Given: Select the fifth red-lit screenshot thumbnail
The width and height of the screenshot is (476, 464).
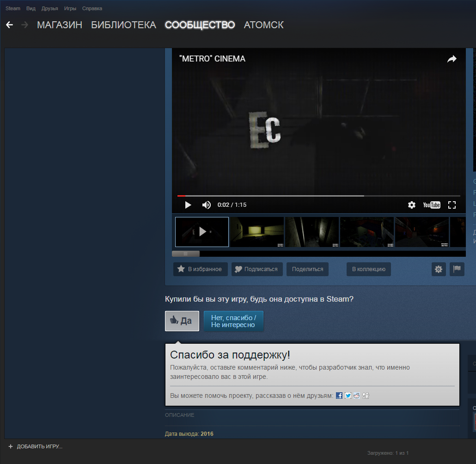Looking at the screenshot, I should [x=421, y=232].
